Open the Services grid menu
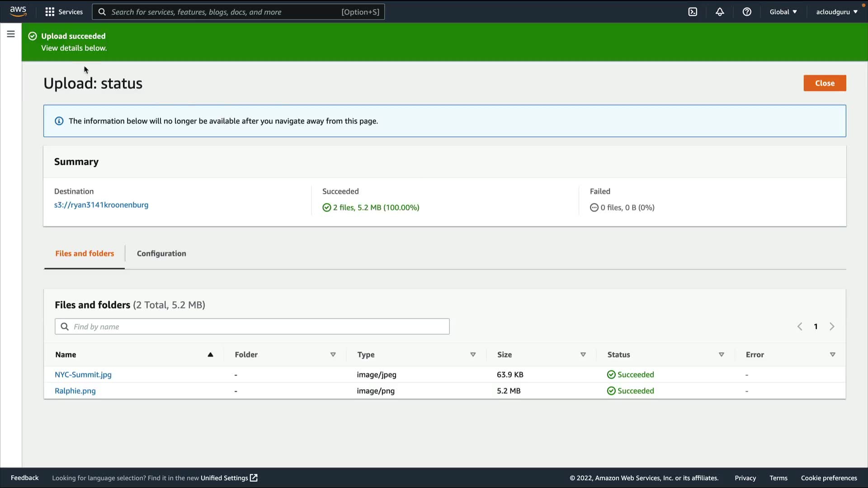 coord(64,12)
